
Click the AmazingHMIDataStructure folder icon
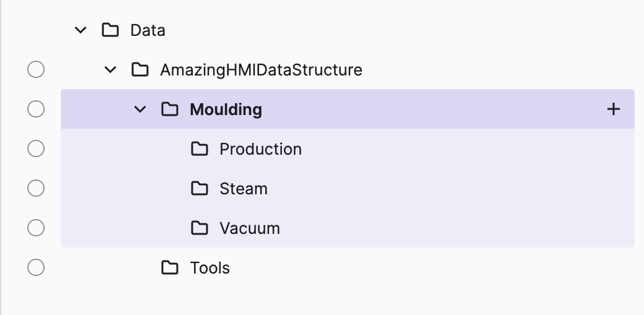[140, 70]
